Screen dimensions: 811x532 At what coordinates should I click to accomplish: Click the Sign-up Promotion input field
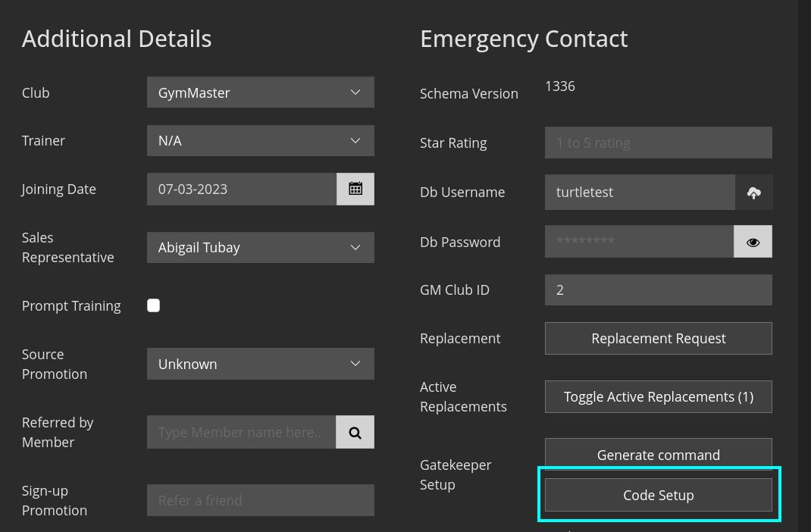coord(260,500)
